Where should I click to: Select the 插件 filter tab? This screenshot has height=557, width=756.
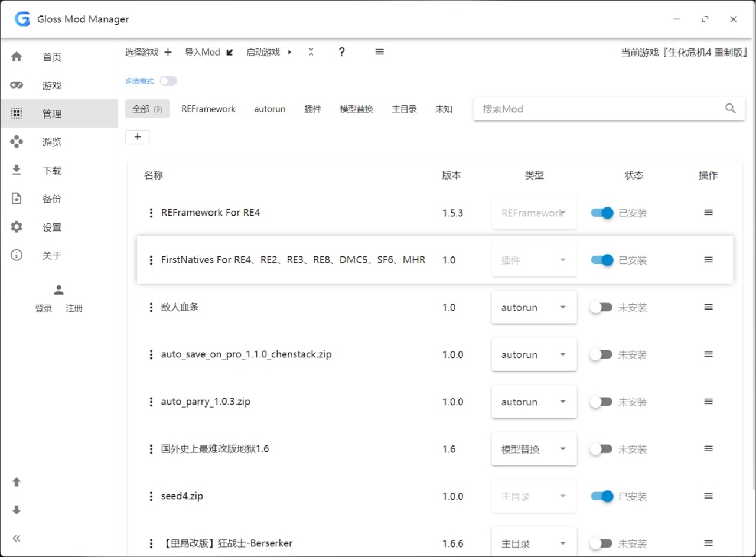pyautogui.click(x=312, y=109)
